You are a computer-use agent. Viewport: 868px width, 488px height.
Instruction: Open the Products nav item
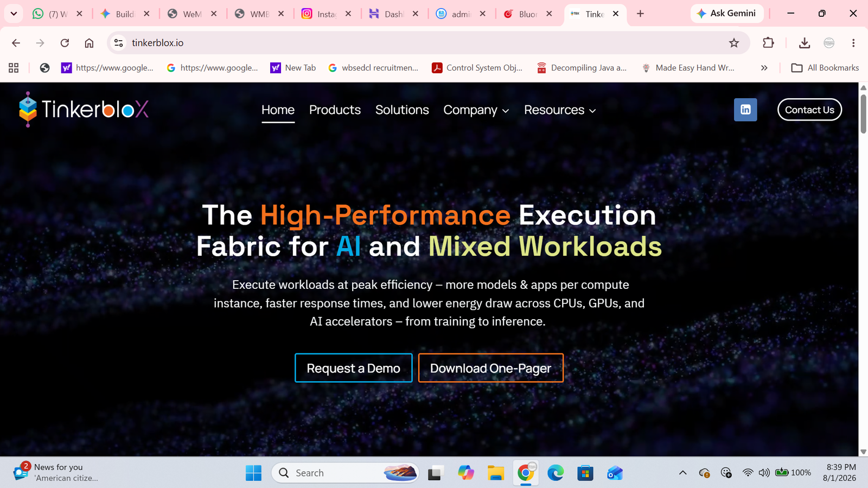click(x=335, y=110)
